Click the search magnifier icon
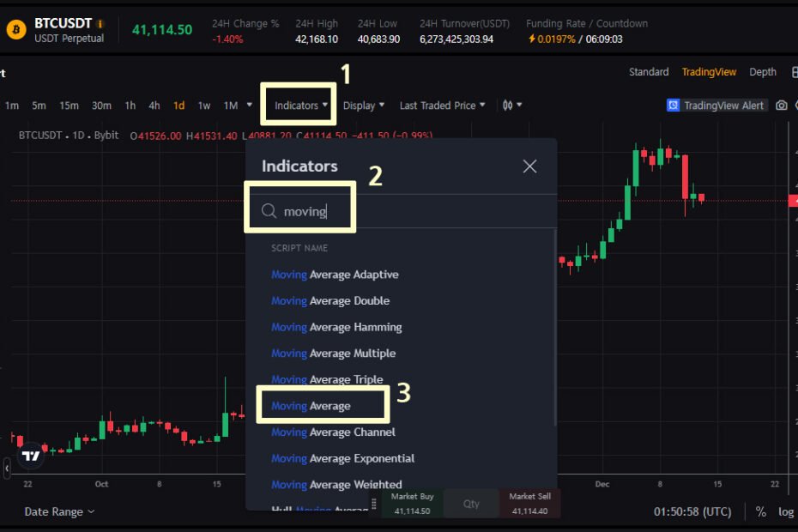The height and width of the screenshot is (532, 798). click(269, 211)
